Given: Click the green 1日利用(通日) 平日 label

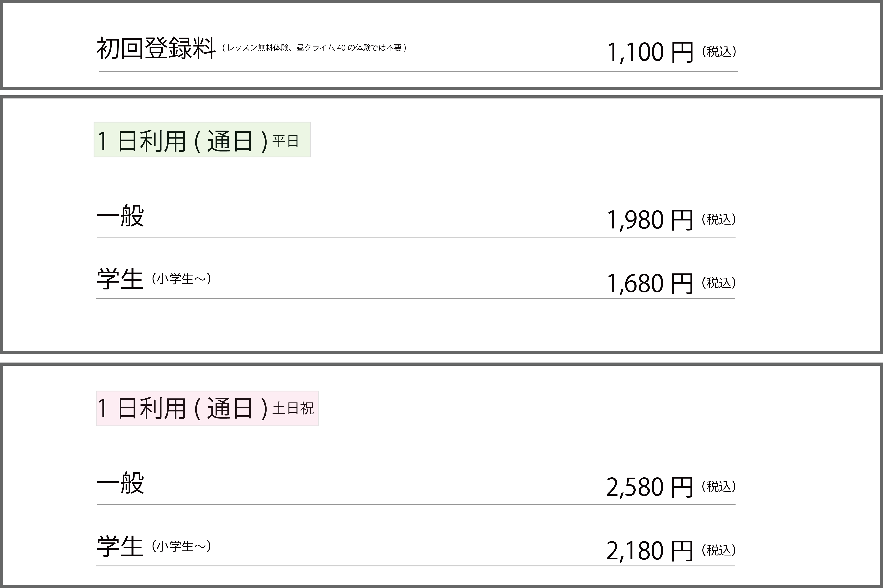Looking at the screenshot, I should point(202,139).
